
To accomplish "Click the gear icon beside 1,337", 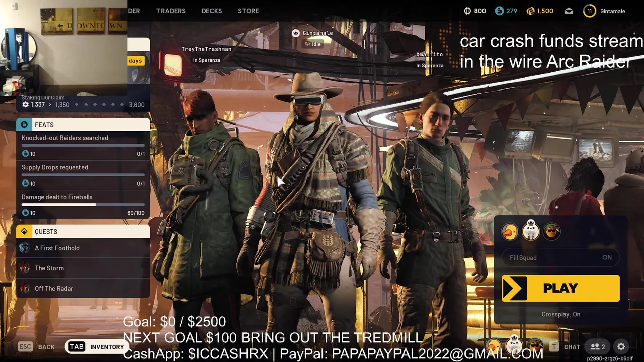I will pyautogui.click(x=26, y=105).
